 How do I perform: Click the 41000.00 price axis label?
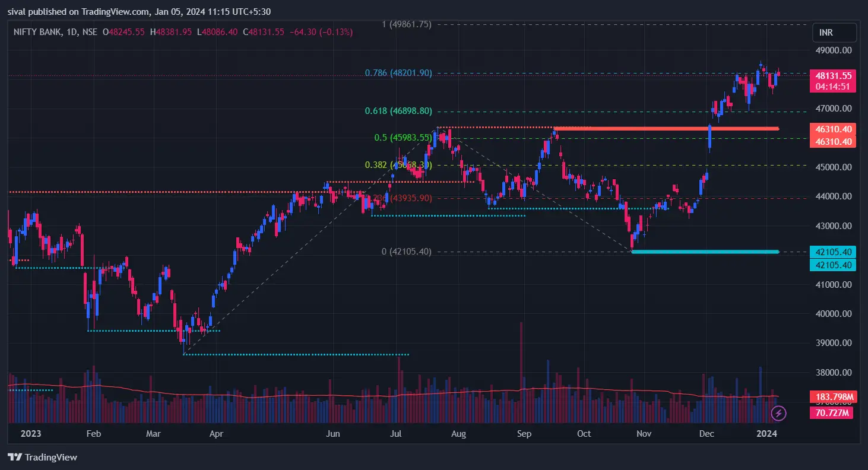[x=834, y=284]
